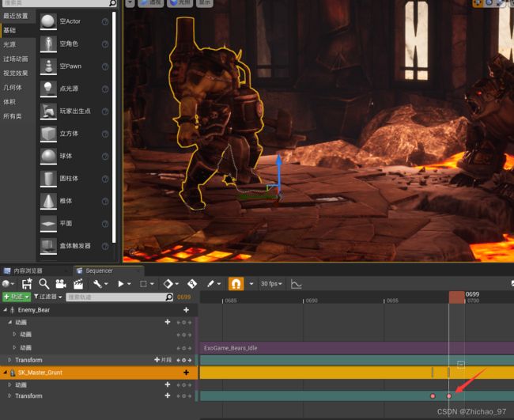Click the 盒体触发器 box trigger icon
The image size is (514, 420).
pos(48,246)
